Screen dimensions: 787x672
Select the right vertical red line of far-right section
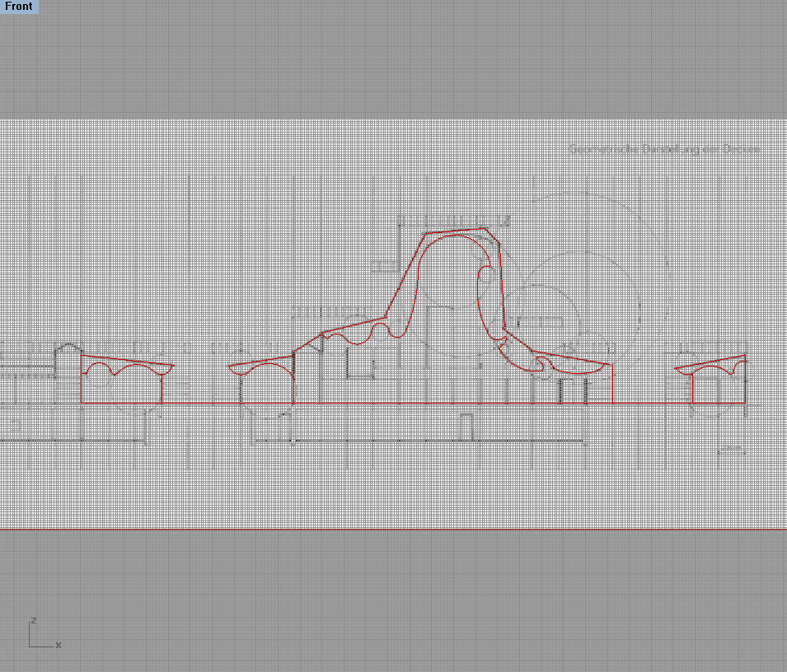(x=745, y=380)
